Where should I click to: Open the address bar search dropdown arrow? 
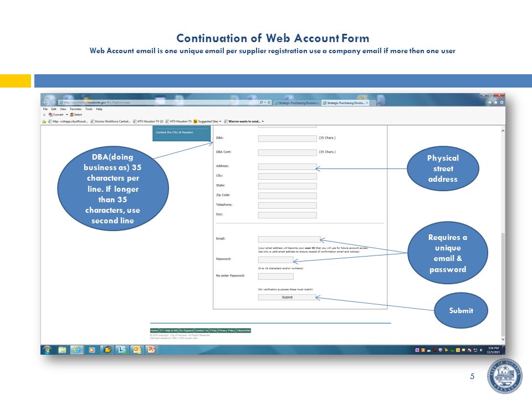point(265,102)
